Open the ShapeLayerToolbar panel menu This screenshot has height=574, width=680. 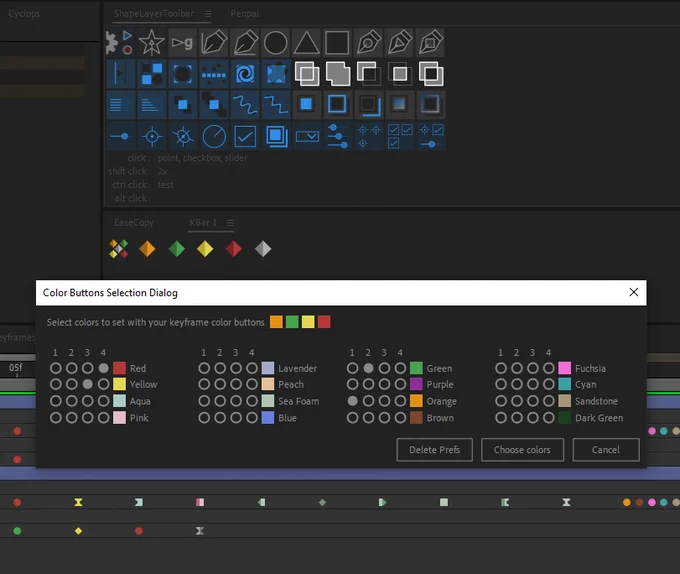(x=208, y=14)
